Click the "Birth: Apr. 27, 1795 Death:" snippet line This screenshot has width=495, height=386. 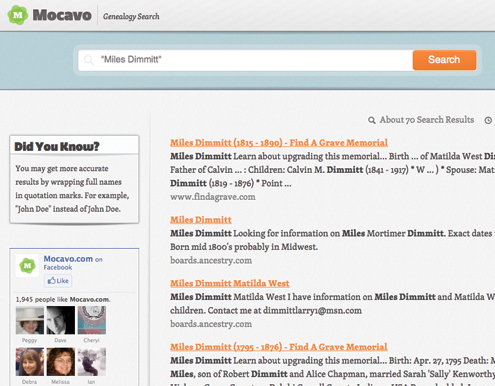click(332, 361)
